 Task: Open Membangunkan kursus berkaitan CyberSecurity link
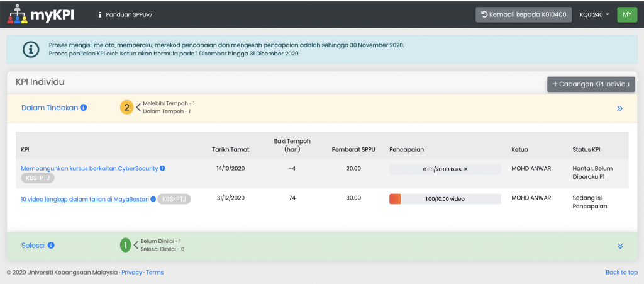89,168
